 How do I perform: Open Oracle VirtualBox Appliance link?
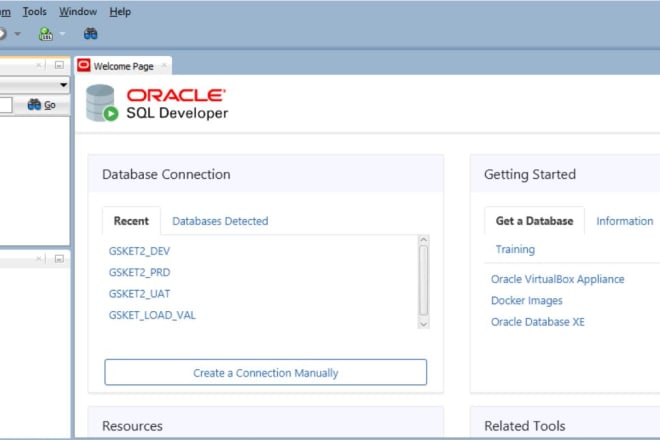[557, 279]
